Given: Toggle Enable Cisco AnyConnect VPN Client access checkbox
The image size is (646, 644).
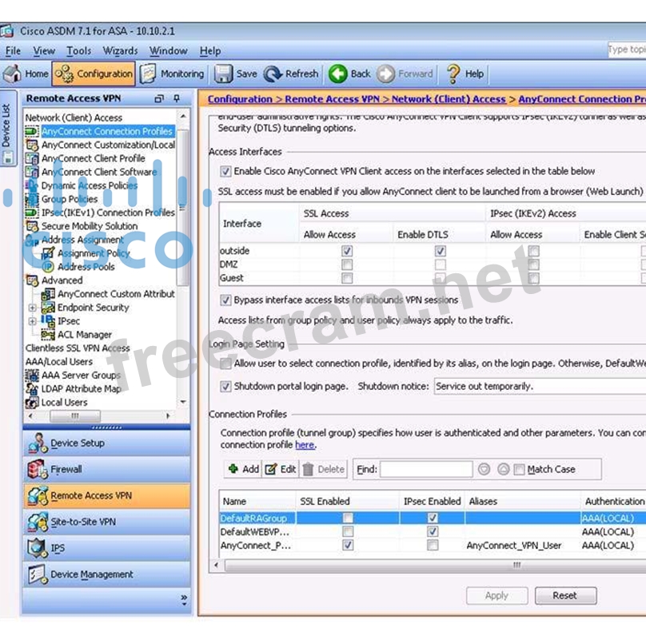Looking at the screenshot, I should [225, 171].
